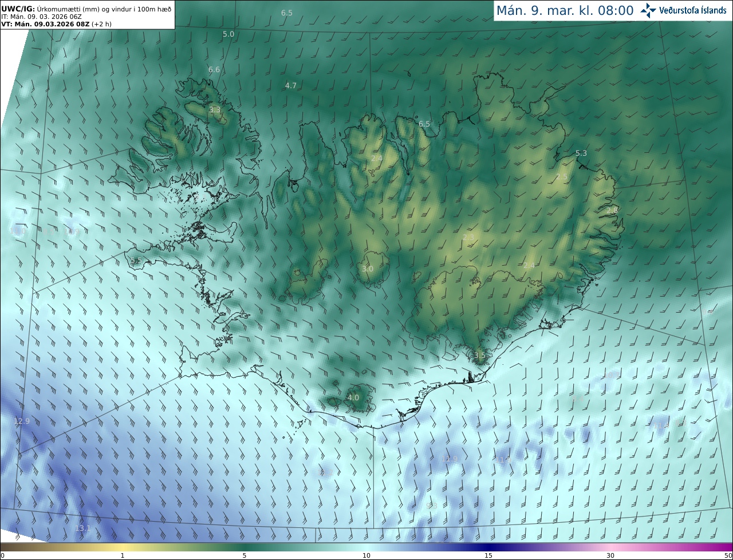Click the map value 4.7
Viewport: 733px width, 560px height.
(291, 85)
